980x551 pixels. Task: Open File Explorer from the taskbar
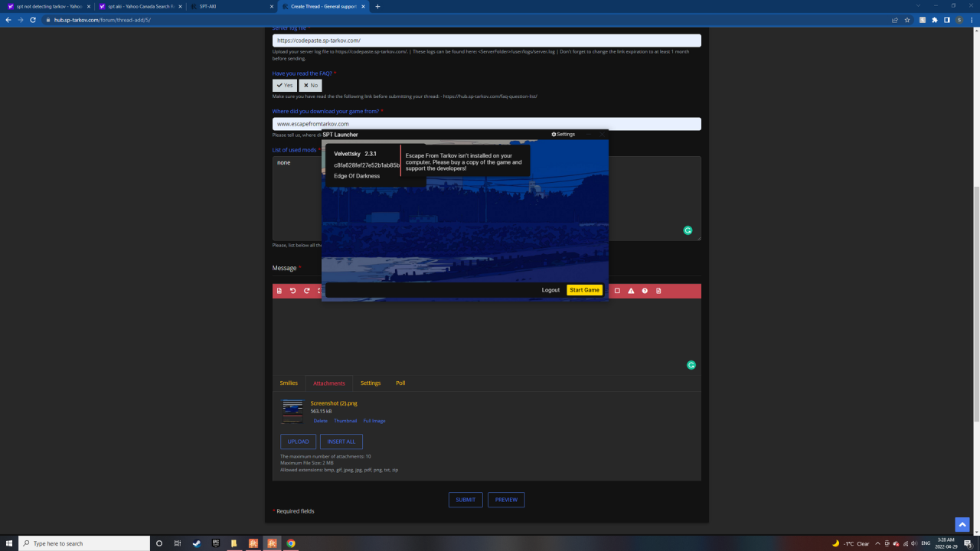point(234,543)
